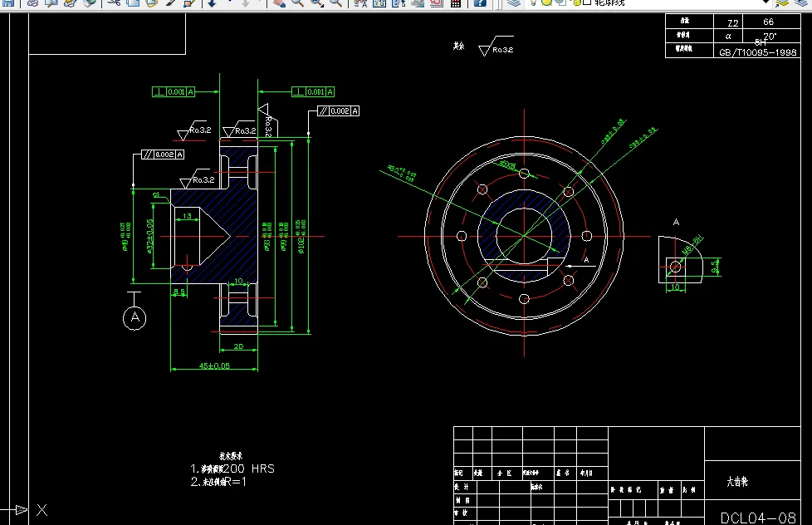Open the Layer Properties Manager icon
The height and width of the screenshot is (525, 812).
click(x=513, y=2)
